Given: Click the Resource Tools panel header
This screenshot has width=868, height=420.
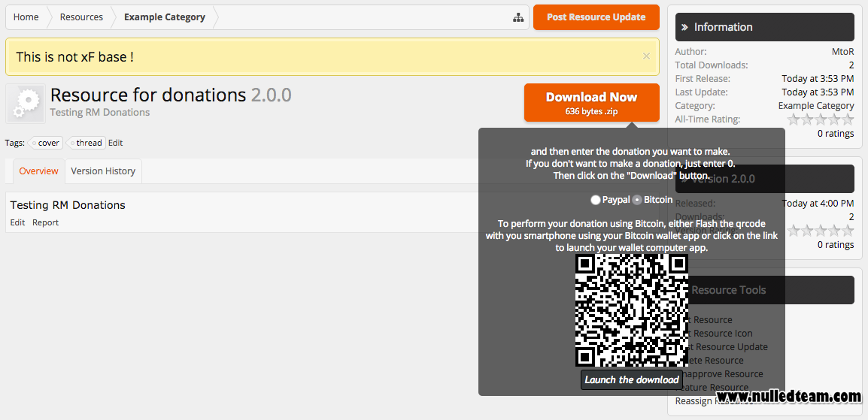Looking at the screenshot, I should (x=764, y=289).
